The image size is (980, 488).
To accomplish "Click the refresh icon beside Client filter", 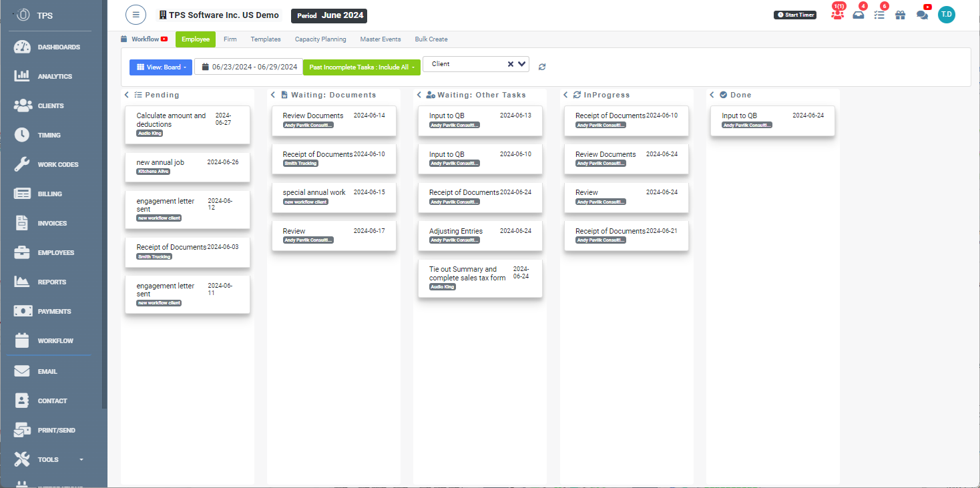I will click(542, 67).
